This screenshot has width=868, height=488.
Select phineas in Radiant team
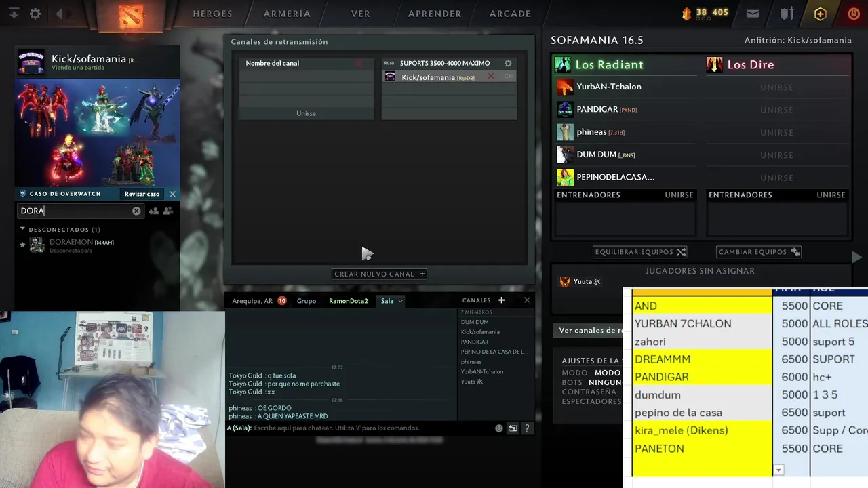625,132
